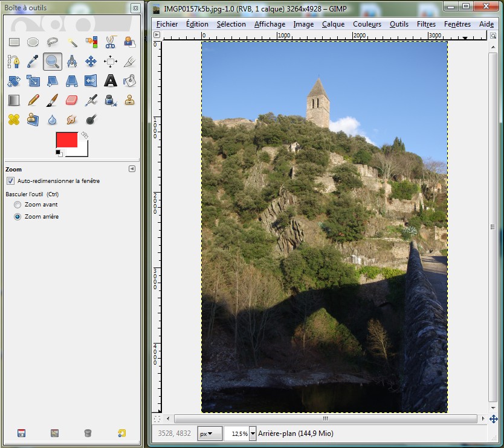Image resolution: width=504 pixels, height=448 pixels.
Task: Select the Perspective tool
Action: [72, 81]
